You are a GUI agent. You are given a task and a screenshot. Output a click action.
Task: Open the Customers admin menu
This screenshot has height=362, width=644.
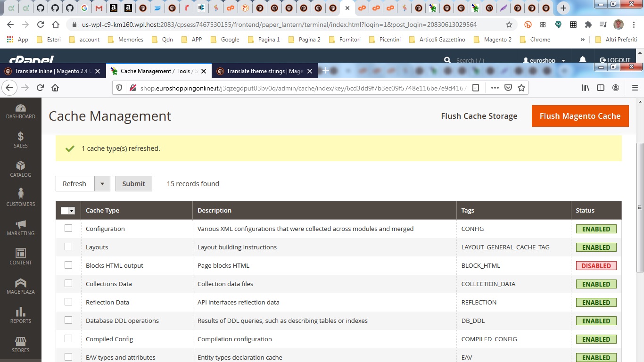click(20, 198)
